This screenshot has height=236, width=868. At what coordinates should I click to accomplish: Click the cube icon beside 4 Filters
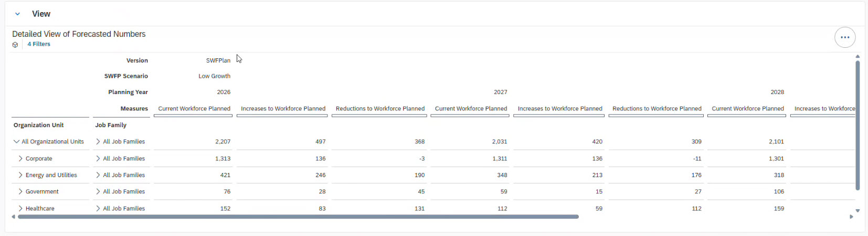[15, 45]
